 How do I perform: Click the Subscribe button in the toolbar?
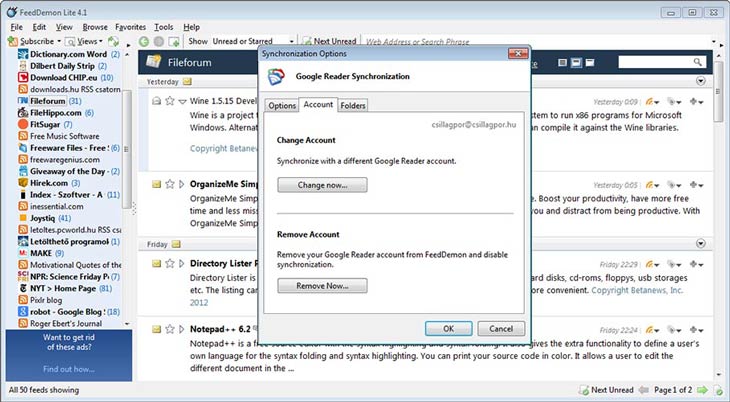[x=39, y=42]
